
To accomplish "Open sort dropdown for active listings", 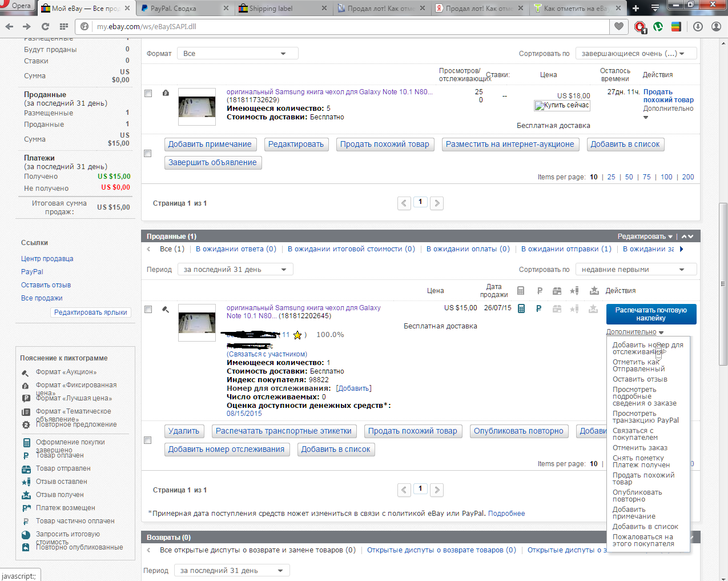I will (636, 53).
